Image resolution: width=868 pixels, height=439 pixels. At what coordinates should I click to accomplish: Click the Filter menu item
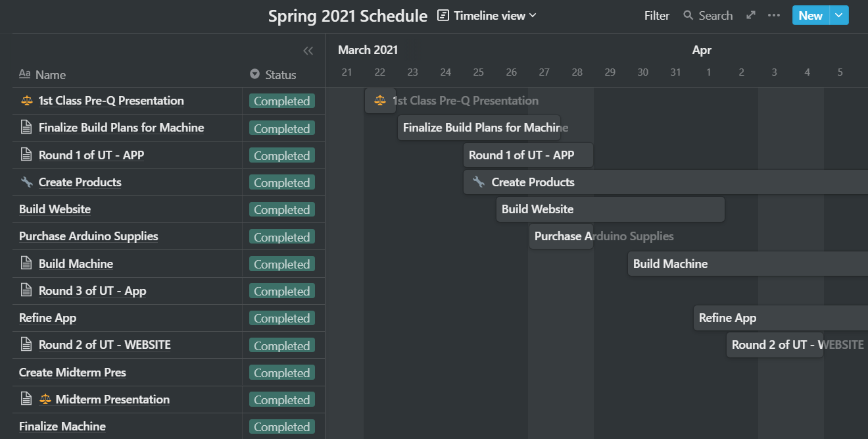tap(657, 15)
